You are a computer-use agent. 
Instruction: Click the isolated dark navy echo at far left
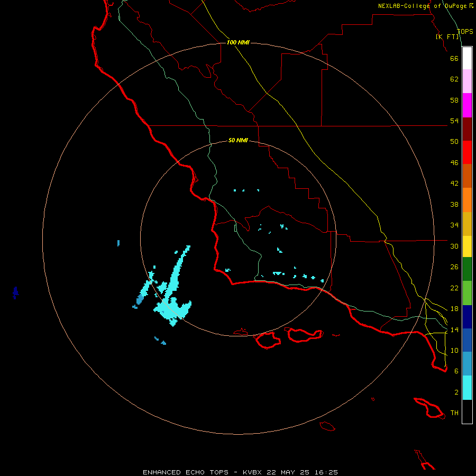coord(15,292)
